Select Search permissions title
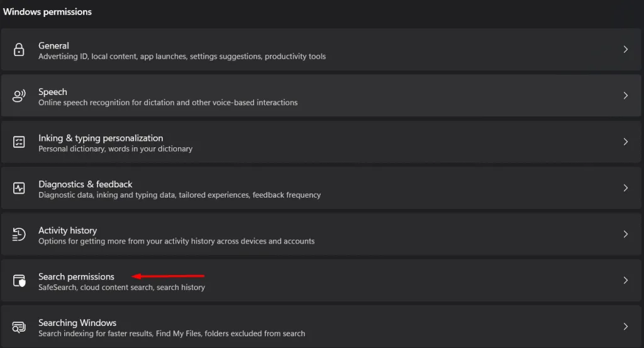Image resolution: width=644 pixels, height=348 pixels. click(76, 276)
